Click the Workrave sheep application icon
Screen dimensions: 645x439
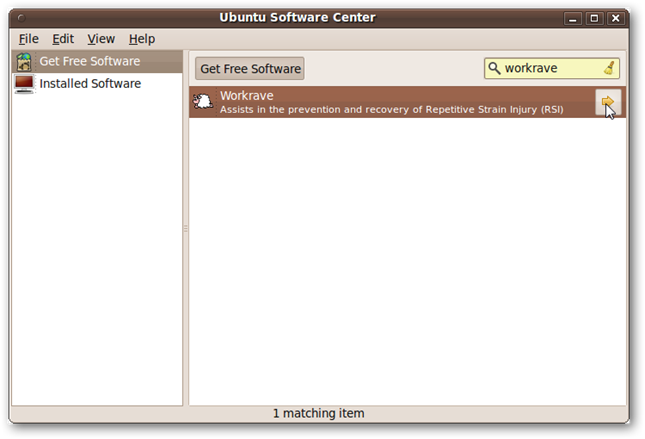(x=203, y=101)
